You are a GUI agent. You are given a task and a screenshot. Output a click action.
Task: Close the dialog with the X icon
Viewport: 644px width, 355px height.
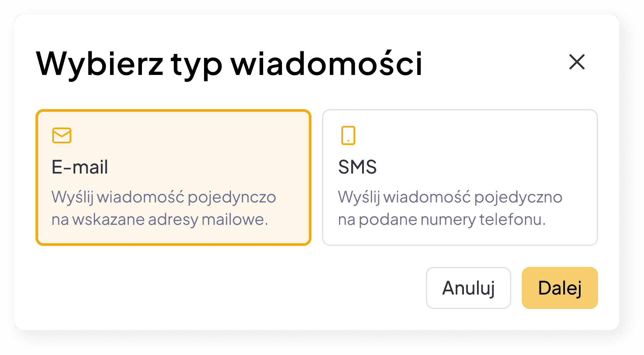[x=577, y=62]
